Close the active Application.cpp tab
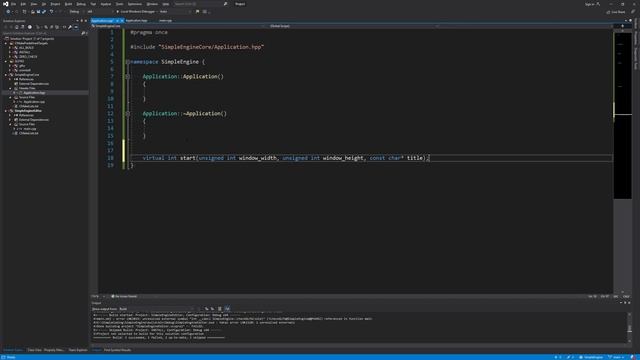Image resolution: width=640 pixels, height=360 pixels. pyautogui.click(x=122, y=20)
